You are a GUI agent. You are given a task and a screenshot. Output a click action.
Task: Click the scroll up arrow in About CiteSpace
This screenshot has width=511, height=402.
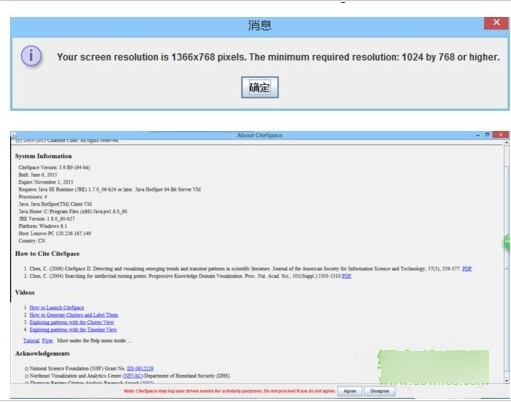click(x=506, y=142)
